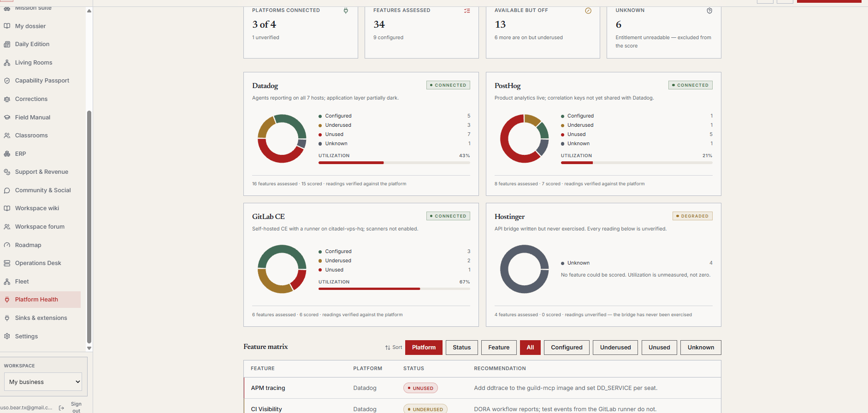Click the Living Rooms sidebar icon
This screenshot has width=868, height=413.
point(7,63)
